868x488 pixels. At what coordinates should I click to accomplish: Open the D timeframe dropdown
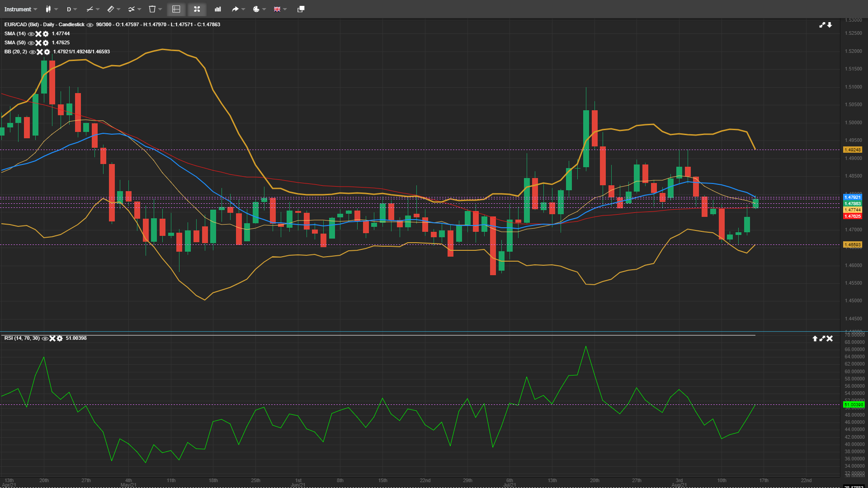pyautogui.click(x=71, y=9)
